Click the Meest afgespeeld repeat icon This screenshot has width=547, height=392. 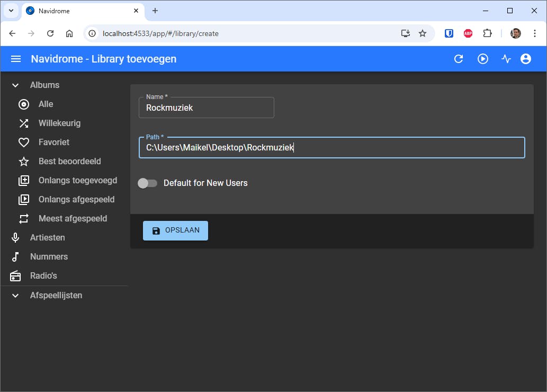coord(24,219)
